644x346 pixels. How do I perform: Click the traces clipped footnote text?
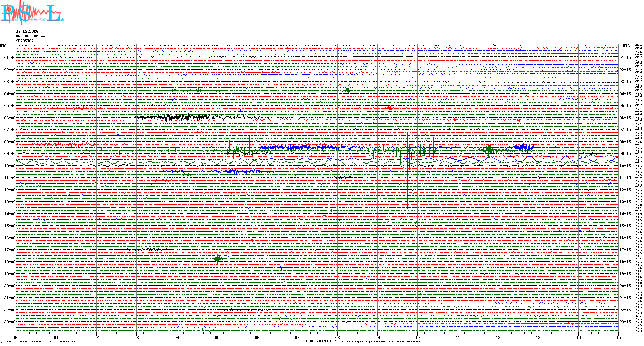pyautogui.click(x=380, y=342)
